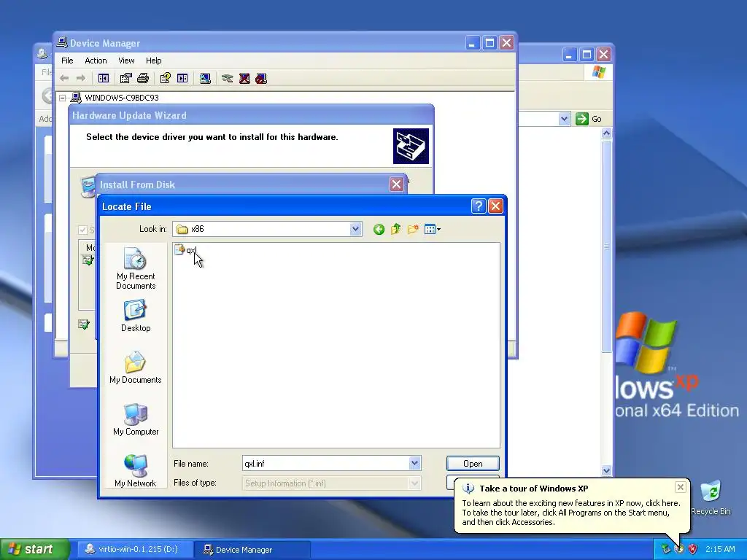Click the File name input field

pos(326,463)
